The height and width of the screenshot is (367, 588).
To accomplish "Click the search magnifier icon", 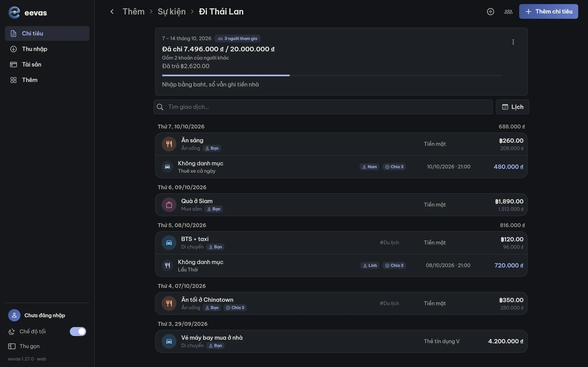I will point(160,107).
